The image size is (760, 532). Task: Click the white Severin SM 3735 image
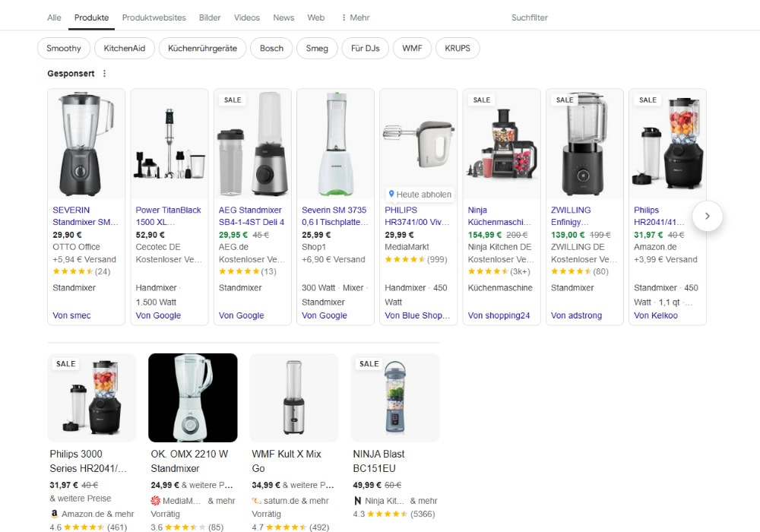pyautogui.click(x=335, y=144)
